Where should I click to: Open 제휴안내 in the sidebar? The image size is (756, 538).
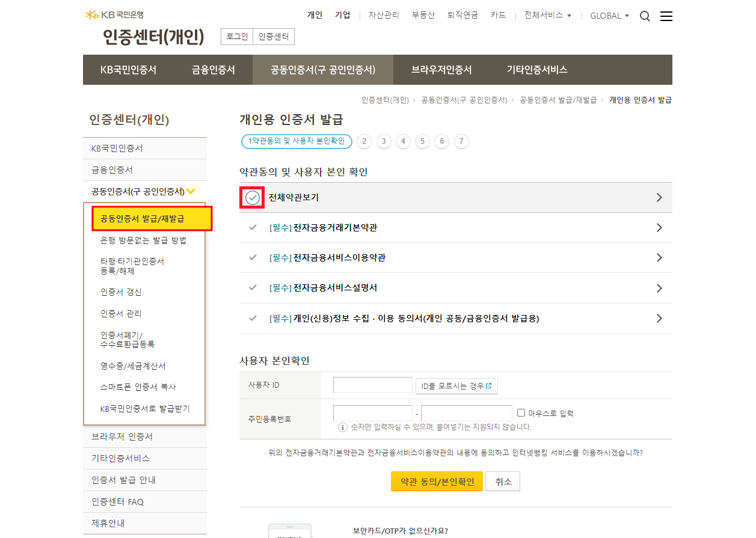tap(145, 524)
